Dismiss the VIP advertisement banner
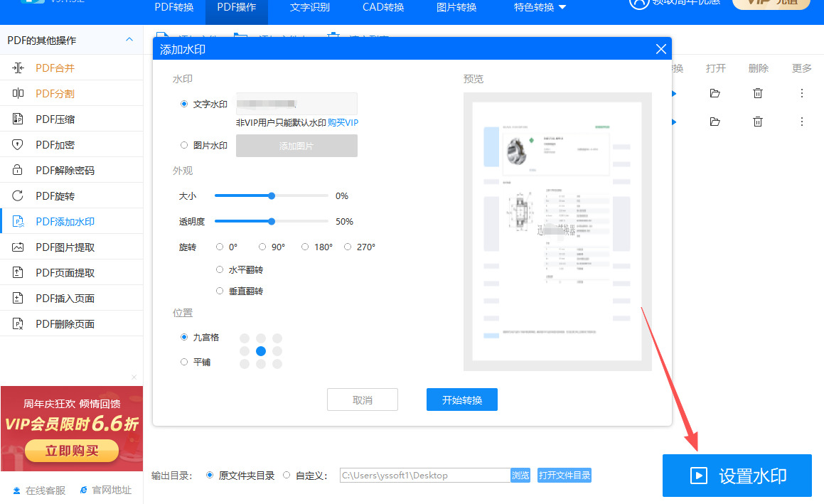The height and width of the screenshot is (504, 824). (134, 377)
